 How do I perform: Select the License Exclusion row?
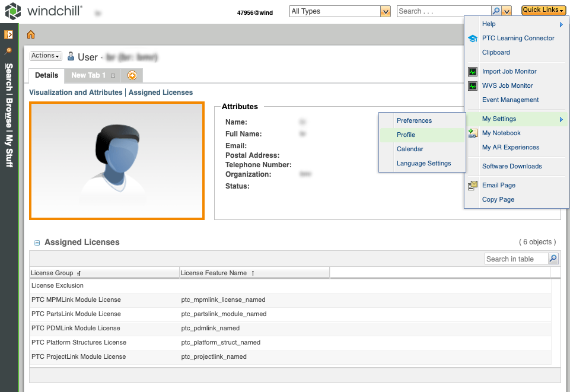pyautogui.click(x=290, y=286)
